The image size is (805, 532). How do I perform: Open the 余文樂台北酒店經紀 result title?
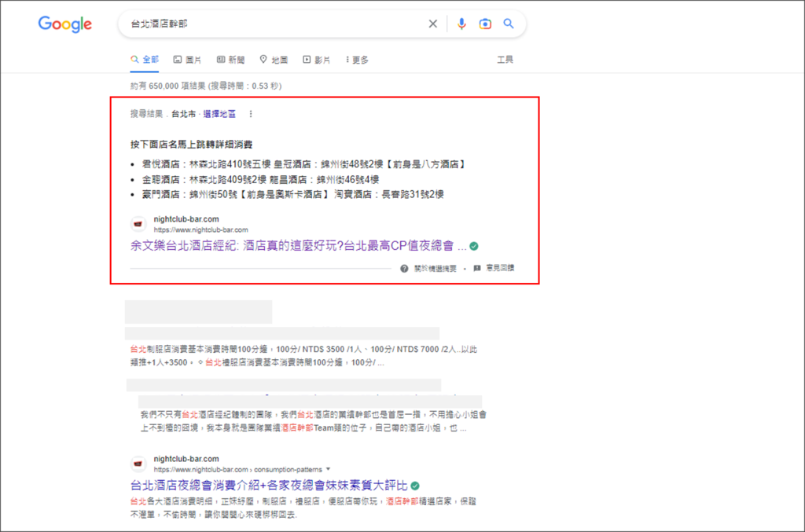[x=298, y=246]
